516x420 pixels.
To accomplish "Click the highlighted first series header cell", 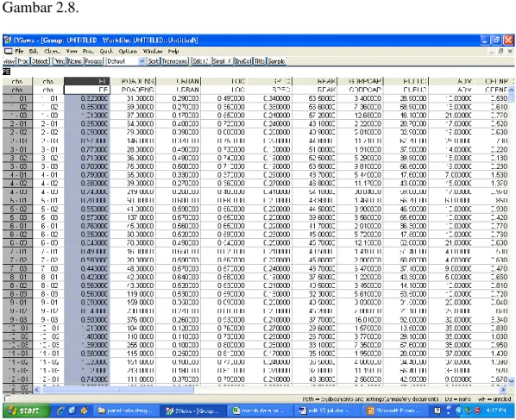I will point(87,81).
